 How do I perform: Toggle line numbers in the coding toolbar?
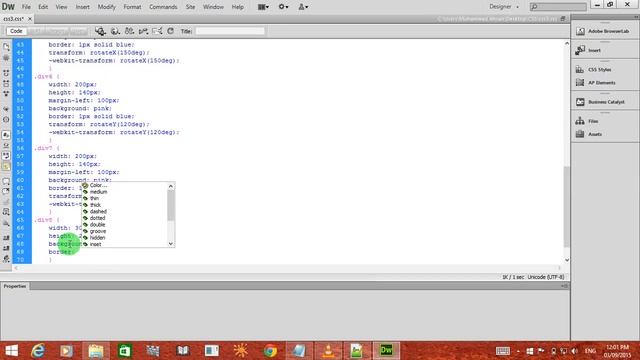pyautogui.click(x=6, y=135)
